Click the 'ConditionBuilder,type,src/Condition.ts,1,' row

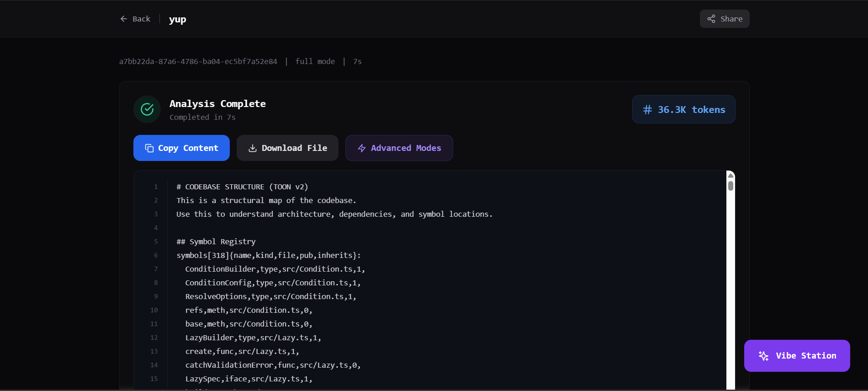click(275, 269)
